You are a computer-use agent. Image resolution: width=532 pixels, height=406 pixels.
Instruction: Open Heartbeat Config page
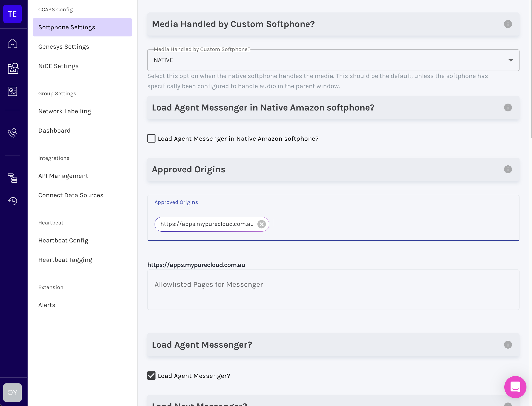[x=63, y=240]
